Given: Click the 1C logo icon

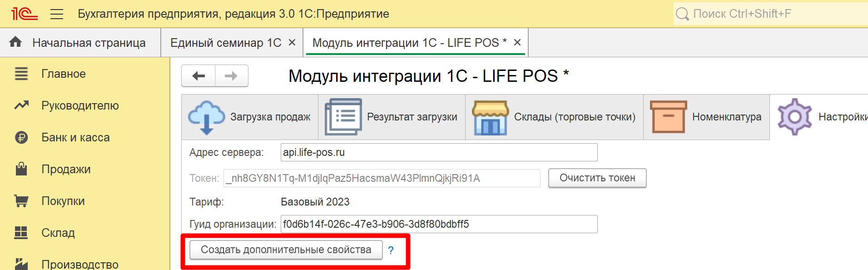Looking at the screenshot, I should click(25, 14).
